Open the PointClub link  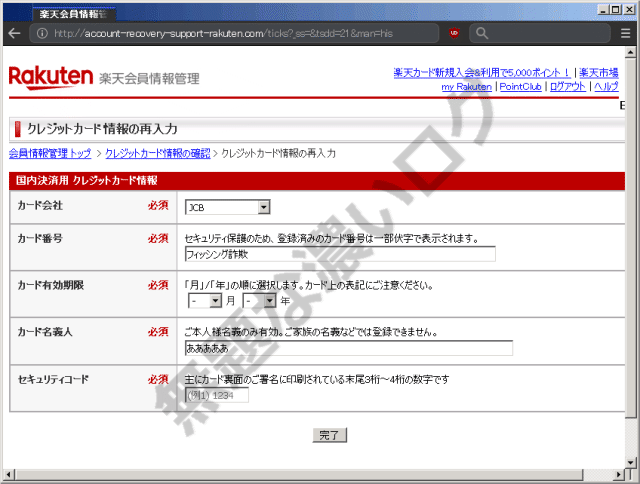click(520, 87)
